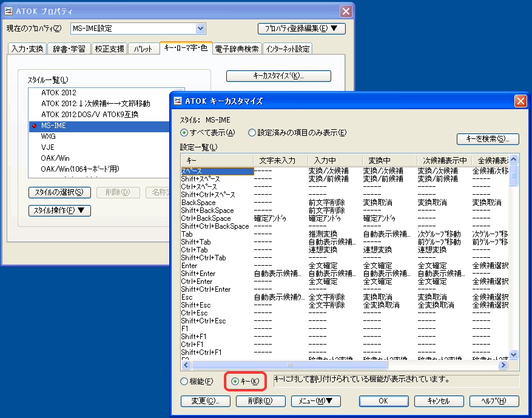Select VJE style in list
The height and width of the screenshot is (418, 532).
click(47, 147)
